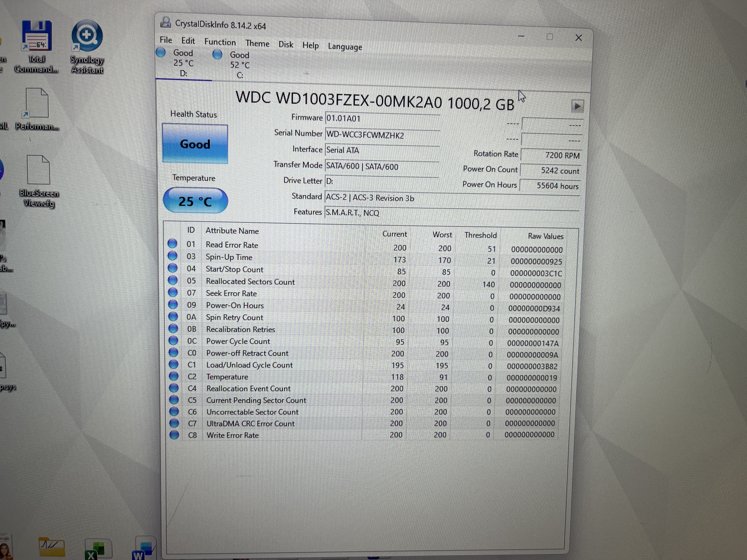
Task: Open the Theme menu
Action: [257, 44]
